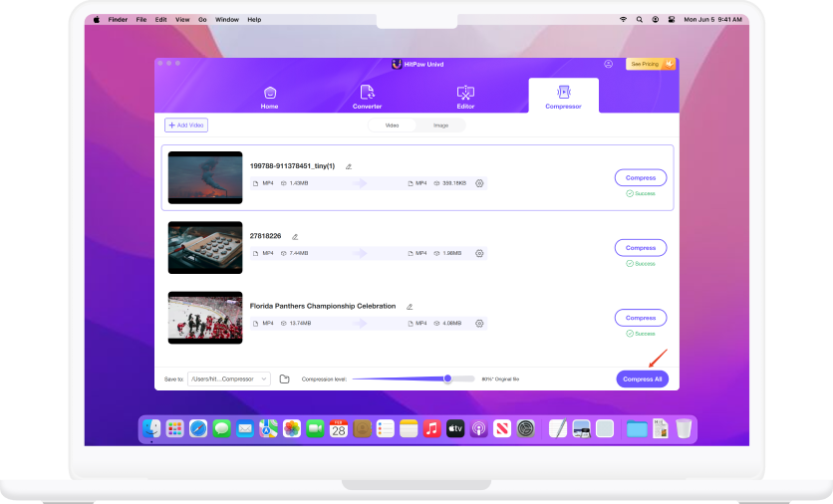Open News from the dock
Screen dimensions: 833x504
click(502, 428)
